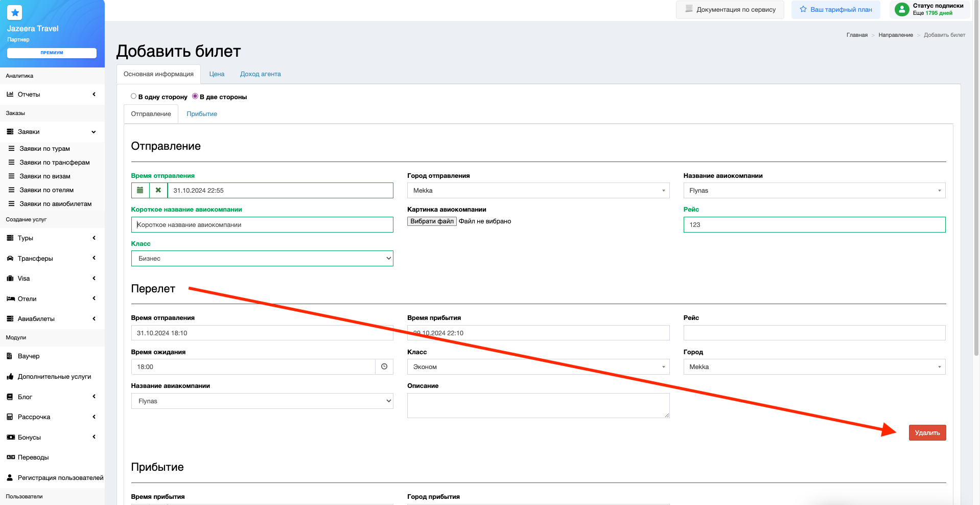Open the Класс dropdown showing Бизнес
Image resolution: width=980 pixels, height=505 pixels.
(262, 259)
